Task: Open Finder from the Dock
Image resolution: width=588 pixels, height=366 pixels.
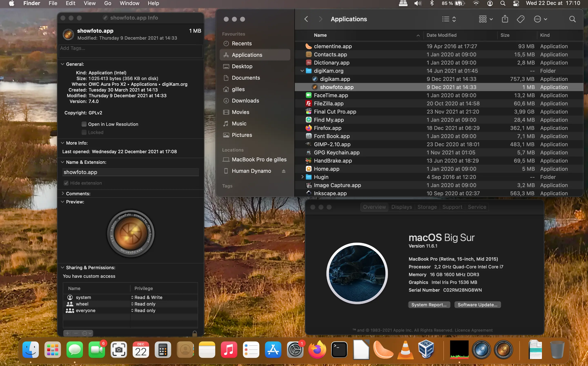Action: (x=30, y=349)
